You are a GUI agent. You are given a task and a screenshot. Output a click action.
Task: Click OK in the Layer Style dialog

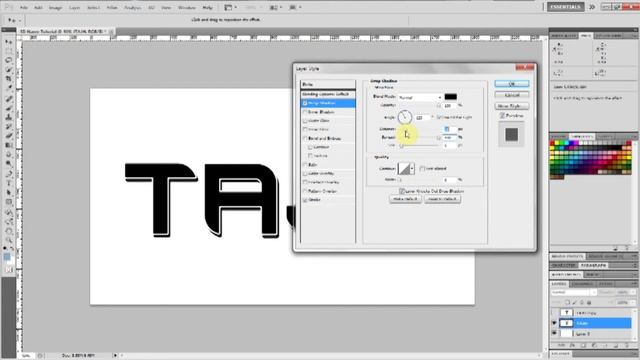coord(512,84)
